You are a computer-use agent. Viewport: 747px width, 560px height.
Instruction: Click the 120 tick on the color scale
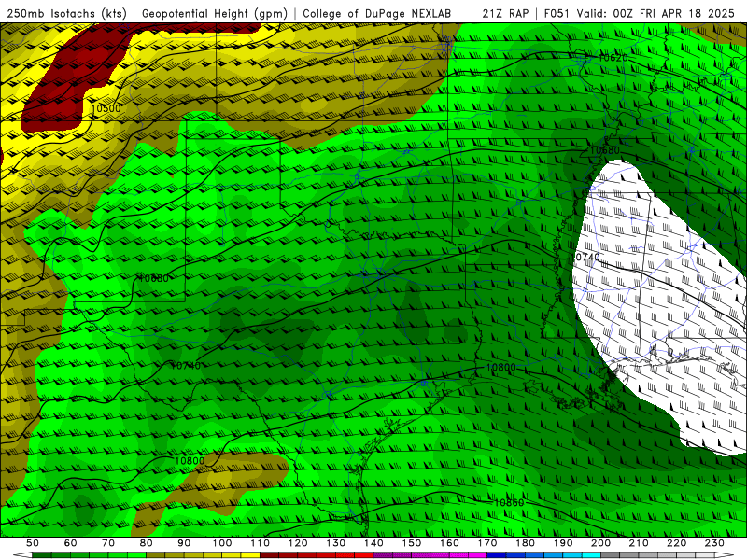tap(298, 543)
